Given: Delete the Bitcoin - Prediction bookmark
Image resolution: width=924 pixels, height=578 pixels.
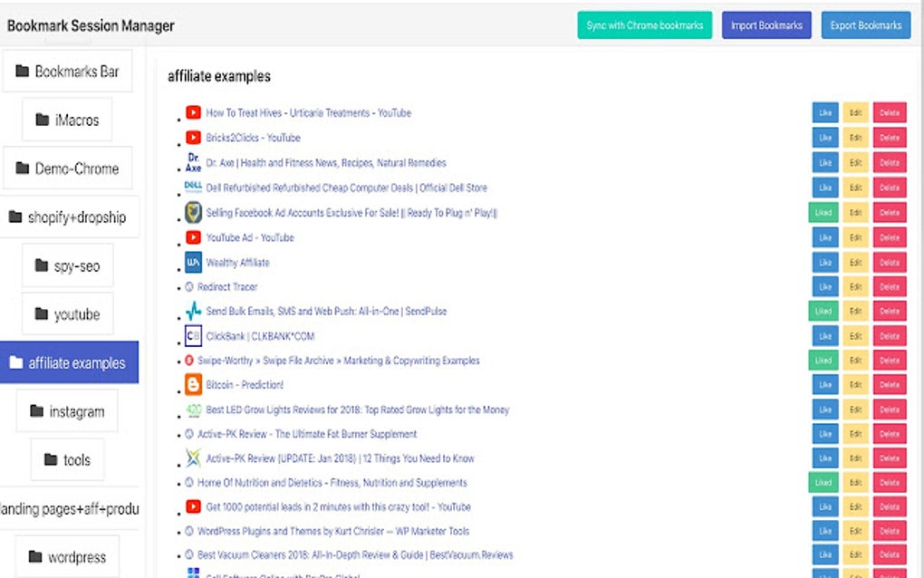Looking at the screenshot, I should pos(890,384).
